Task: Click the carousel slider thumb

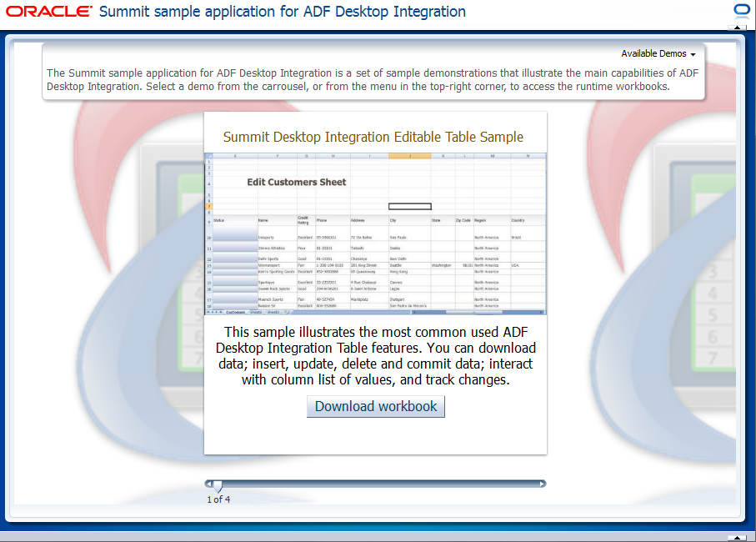Action: coord(218,486)
